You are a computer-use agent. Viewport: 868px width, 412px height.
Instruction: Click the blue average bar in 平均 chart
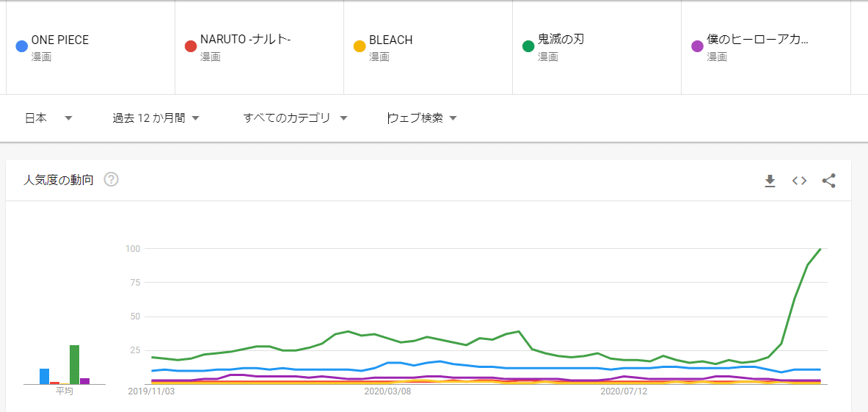point(44,376)
